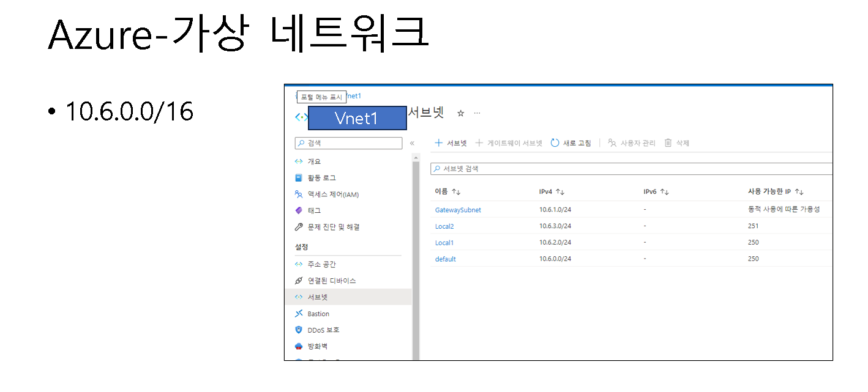Click the 10.6.3.0/24 address cell
The height and width of the screenshot is (392, 868).
pyautogui.click(x=555, y=226)
